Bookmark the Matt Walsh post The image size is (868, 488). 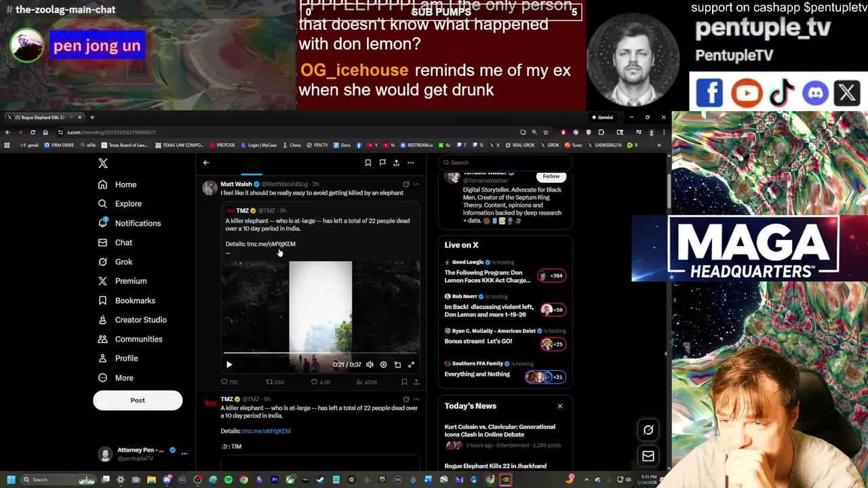(x=404, y=382)
